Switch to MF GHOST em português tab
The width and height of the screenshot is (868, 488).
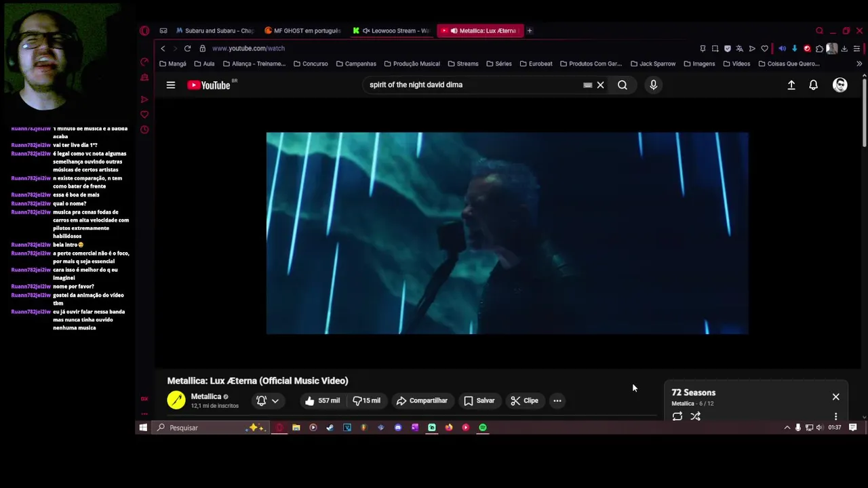303,30
